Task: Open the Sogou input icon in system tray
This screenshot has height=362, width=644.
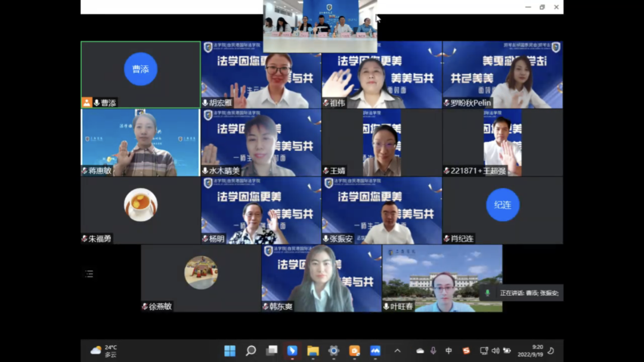Action: pyautogui.click(x=466, y=351)
